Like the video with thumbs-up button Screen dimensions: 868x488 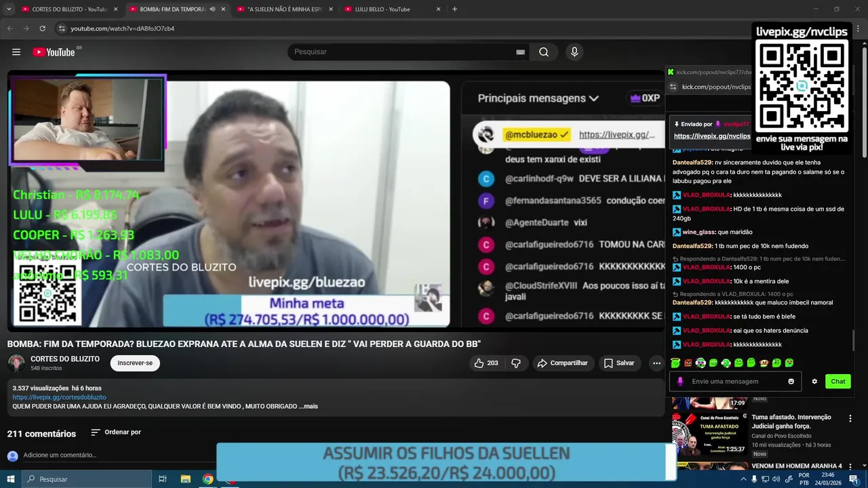(487, 363)
